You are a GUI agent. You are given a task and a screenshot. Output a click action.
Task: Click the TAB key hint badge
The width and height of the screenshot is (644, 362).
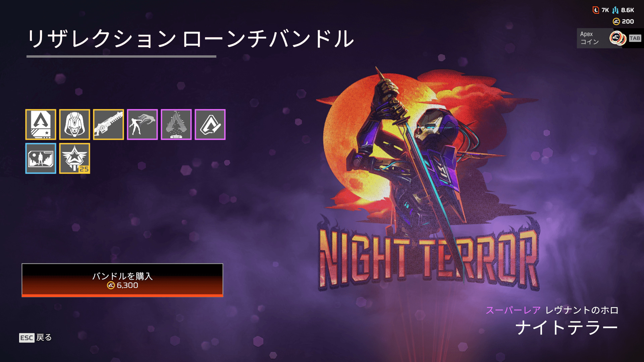pos(635,38)
